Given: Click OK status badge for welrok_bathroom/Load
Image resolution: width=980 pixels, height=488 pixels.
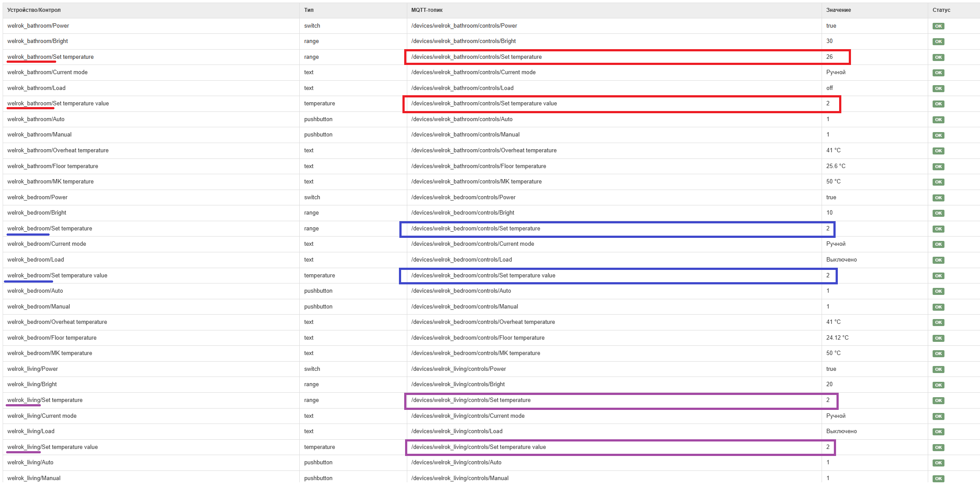Looking at the screenshot, I should 938,89.
